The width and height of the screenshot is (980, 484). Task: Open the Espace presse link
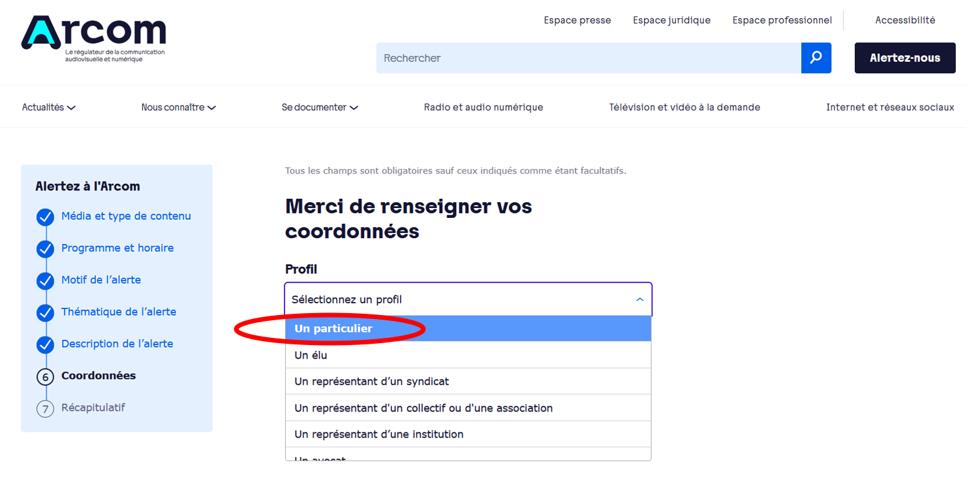[577, 20]
